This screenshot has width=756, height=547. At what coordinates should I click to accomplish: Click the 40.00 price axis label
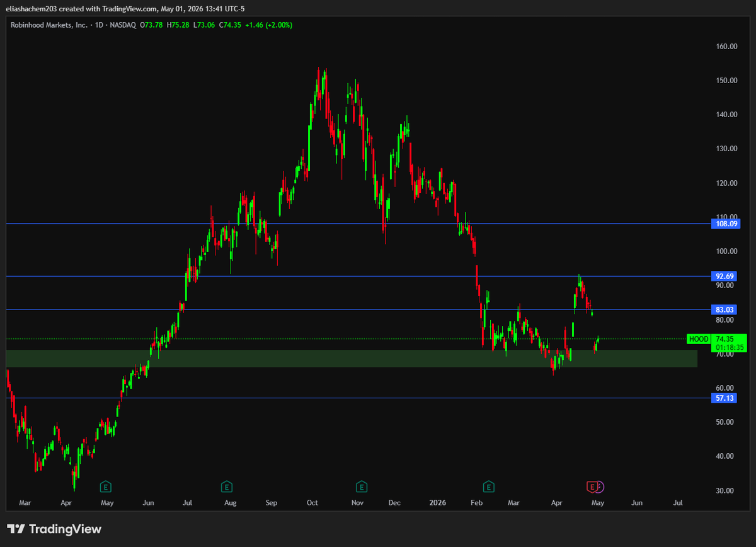(724, 456)
